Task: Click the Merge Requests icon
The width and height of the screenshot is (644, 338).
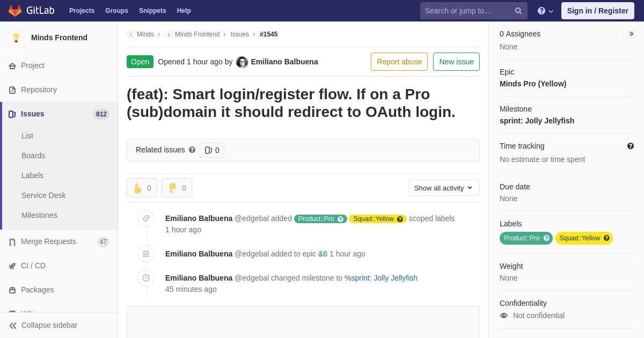Action: (x=12, y=242)
